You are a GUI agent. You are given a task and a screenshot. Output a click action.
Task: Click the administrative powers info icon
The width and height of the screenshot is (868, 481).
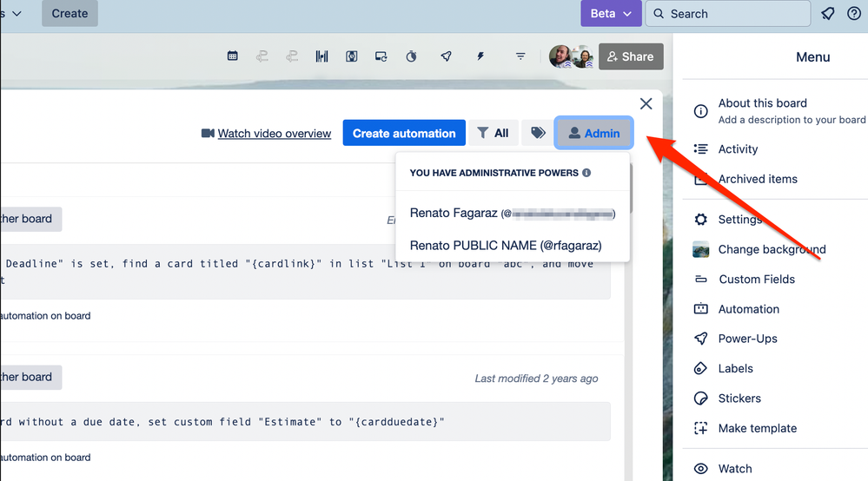click(x=586, y=173)
